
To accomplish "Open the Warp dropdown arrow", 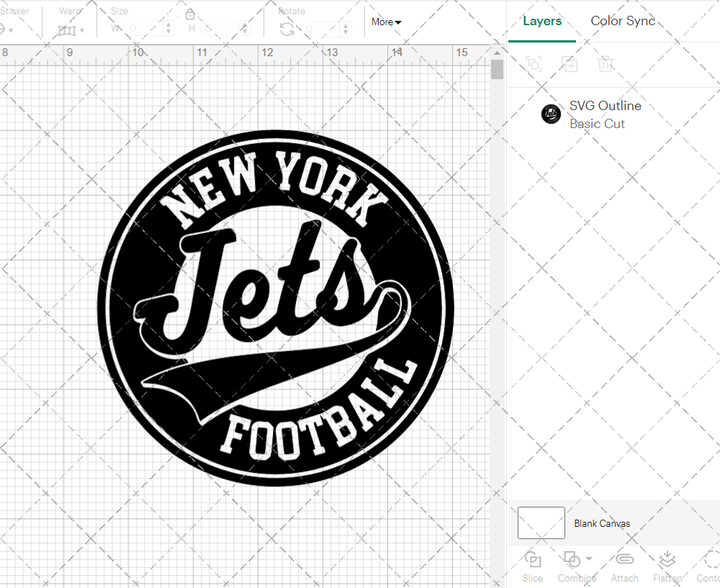I will [82, 31].
